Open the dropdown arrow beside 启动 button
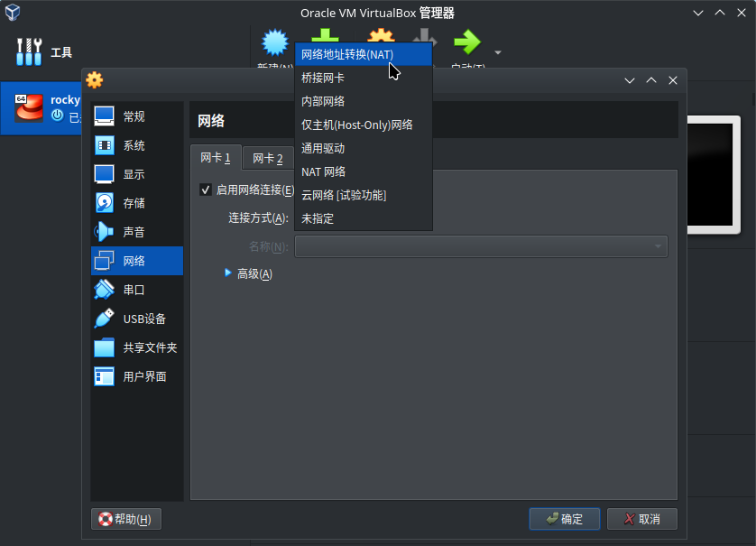 point(498,52)
